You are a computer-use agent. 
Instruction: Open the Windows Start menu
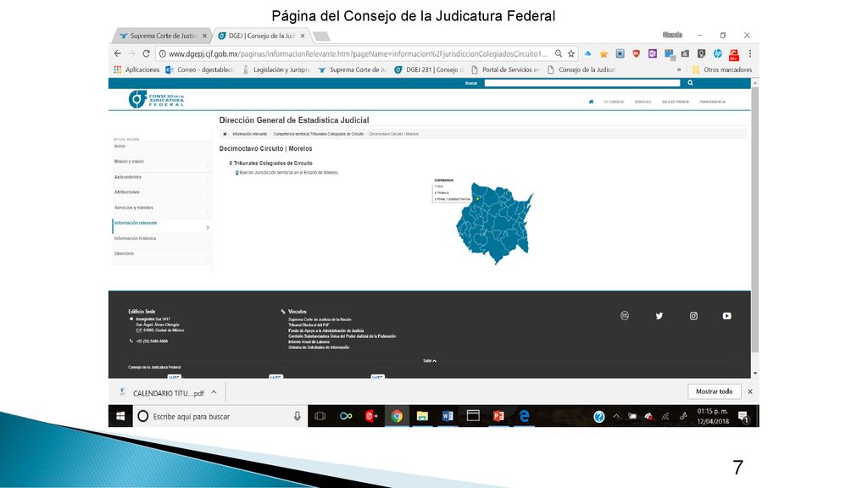[120, 416]
